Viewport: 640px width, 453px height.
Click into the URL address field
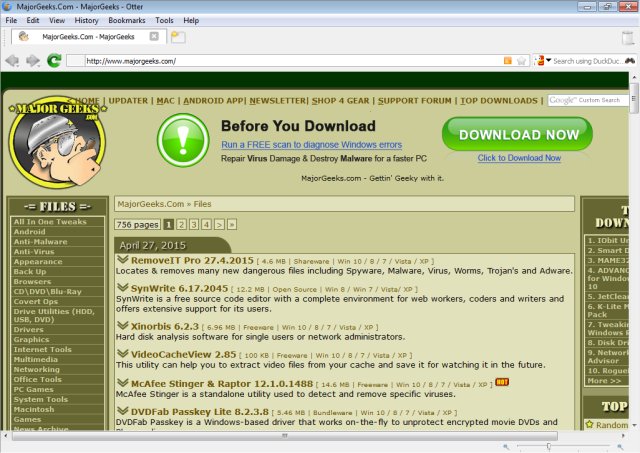tap(290, 61)
